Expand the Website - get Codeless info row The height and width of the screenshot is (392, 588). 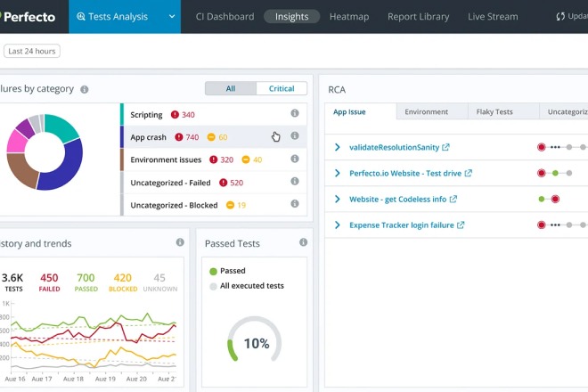(x=337, y=200)
